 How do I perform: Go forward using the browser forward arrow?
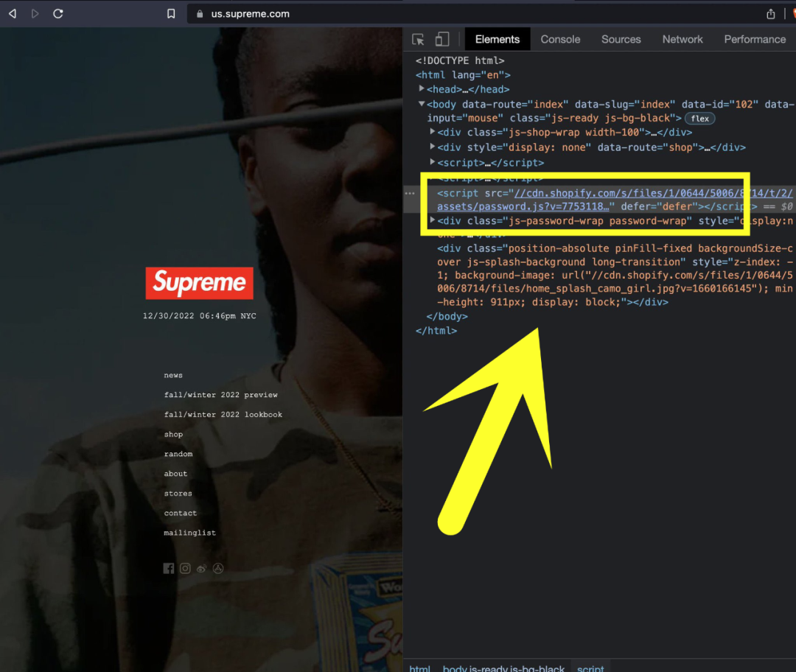[x=35, y=14]
